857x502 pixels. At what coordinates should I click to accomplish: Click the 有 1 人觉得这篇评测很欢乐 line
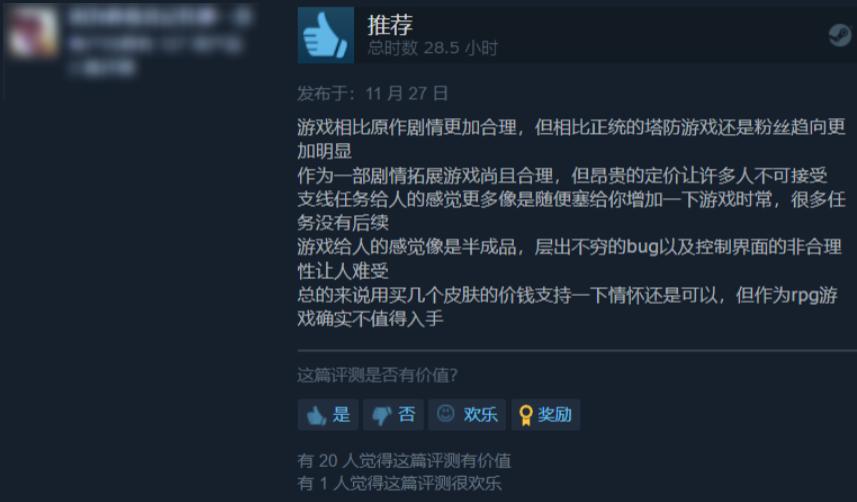click(400, 483)
